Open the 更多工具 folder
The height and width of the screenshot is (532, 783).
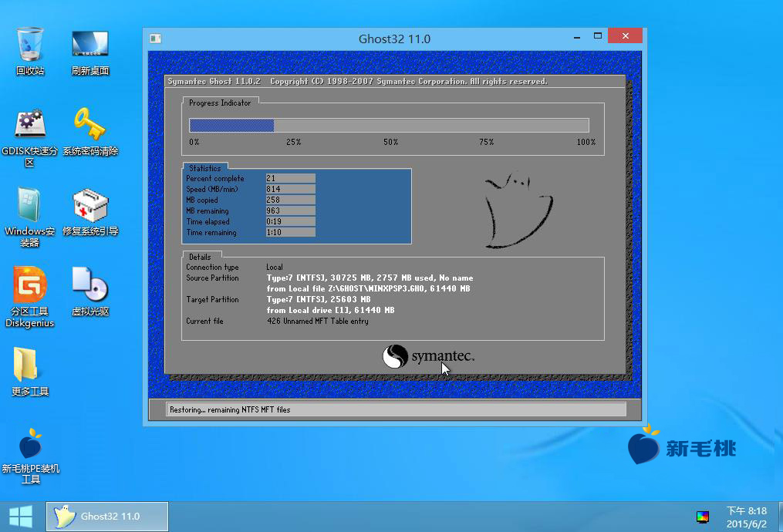click(30, 372)
